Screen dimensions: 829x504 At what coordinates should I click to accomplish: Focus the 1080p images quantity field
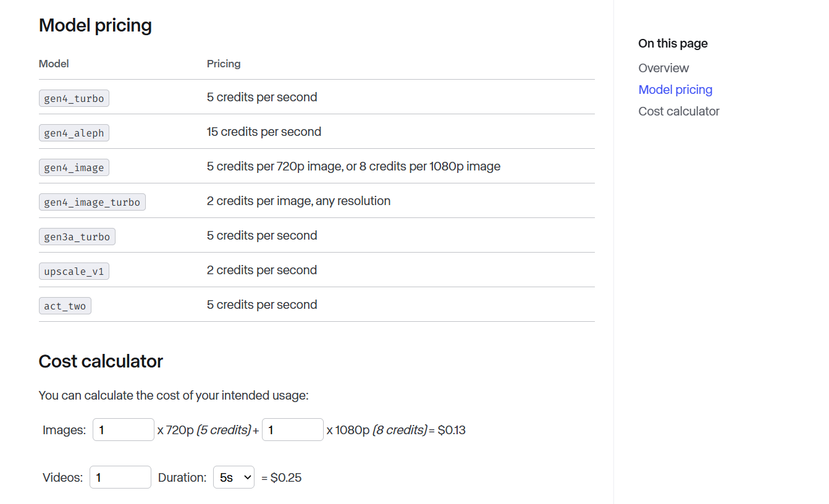click(293, 429)
